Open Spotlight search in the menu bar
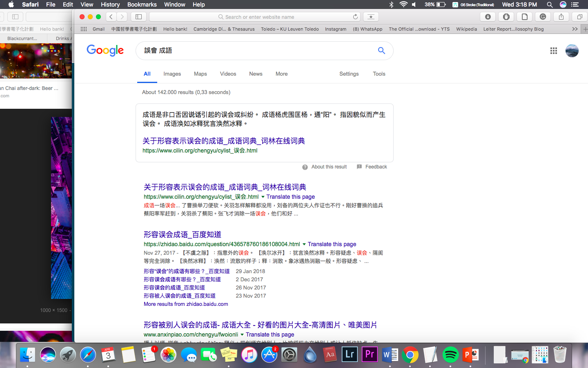 click(550, 4)
